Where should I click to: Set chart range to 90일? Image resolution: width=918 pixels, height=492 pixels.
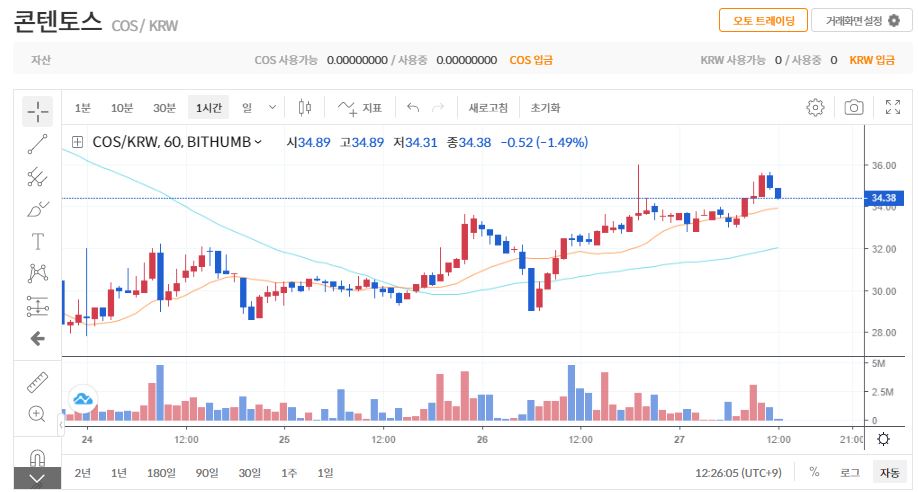click(207, 473)
